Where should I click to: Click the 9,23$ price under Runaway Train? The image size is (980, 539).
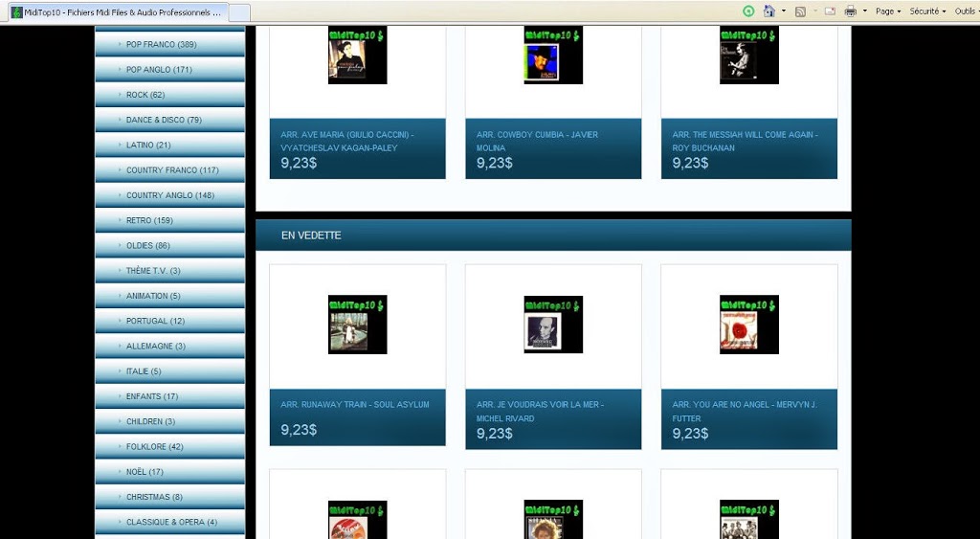(x=299, y=430)
